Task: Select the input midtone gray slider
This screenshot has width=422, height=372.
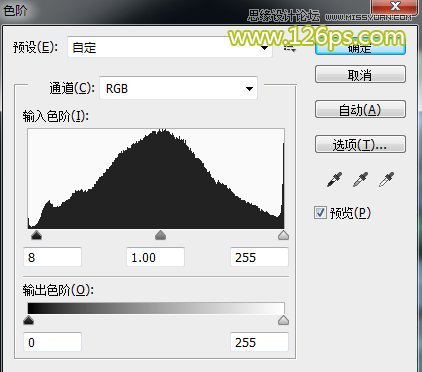Action: 161,235
